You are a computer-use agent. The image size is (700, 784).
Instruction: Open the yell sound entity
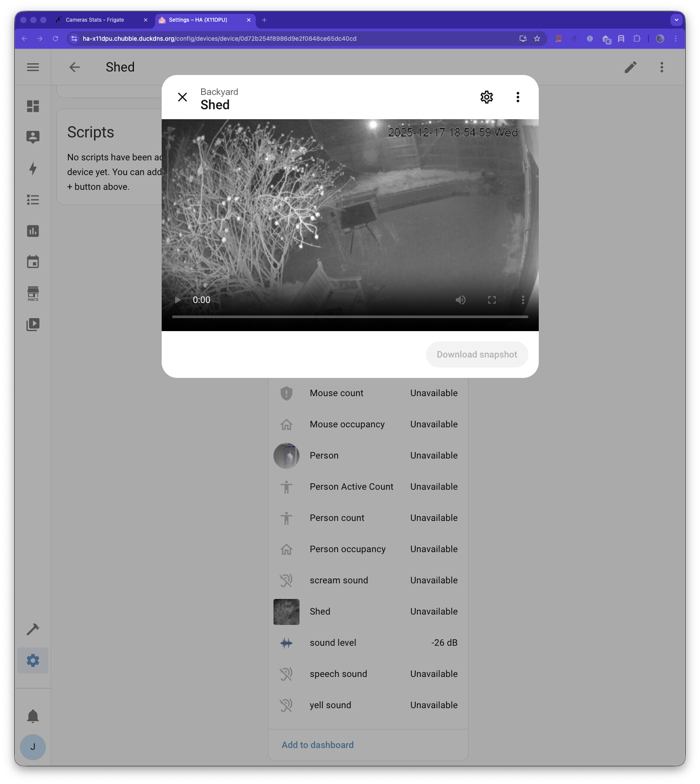tap(368, 705)
